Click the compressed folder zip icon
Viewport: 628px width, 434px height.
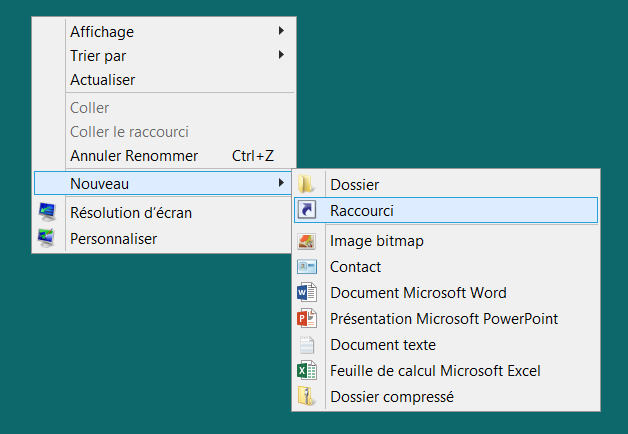[x=307, y=397]
